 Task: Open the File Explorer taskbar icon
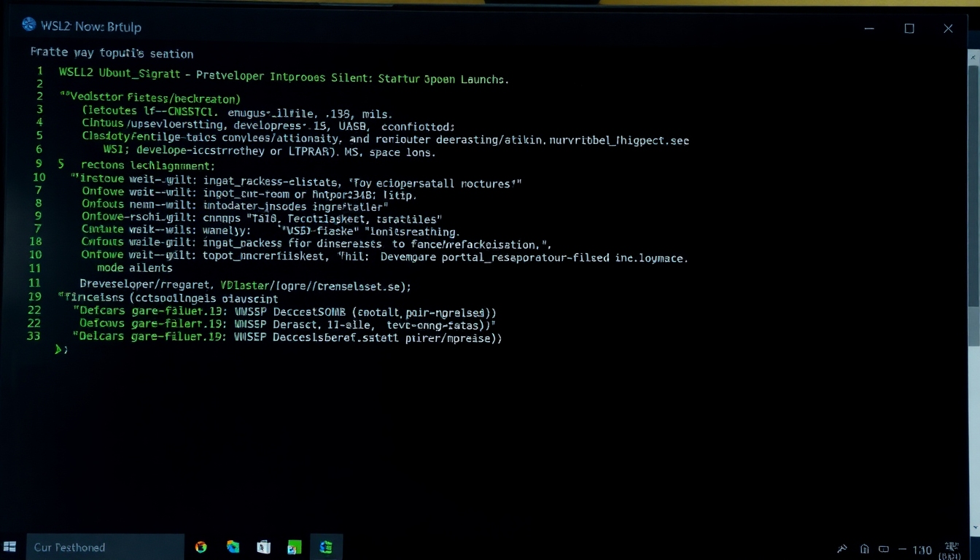click(x=263, y=546)
